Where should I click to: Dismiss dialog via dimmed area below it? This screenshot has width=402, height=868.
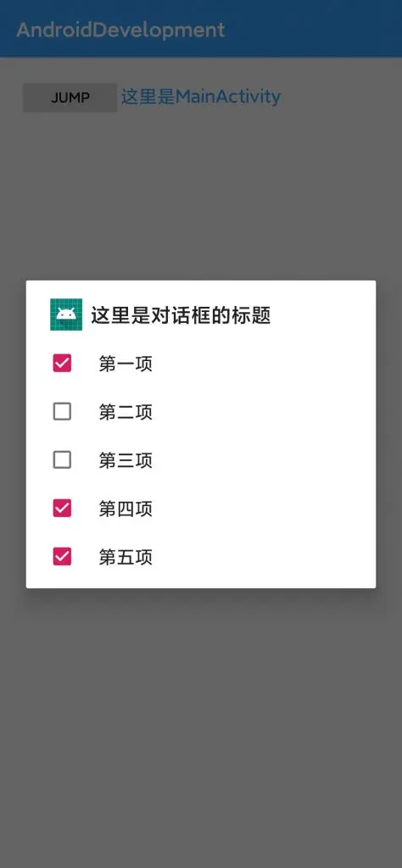[x=201, y=720]
